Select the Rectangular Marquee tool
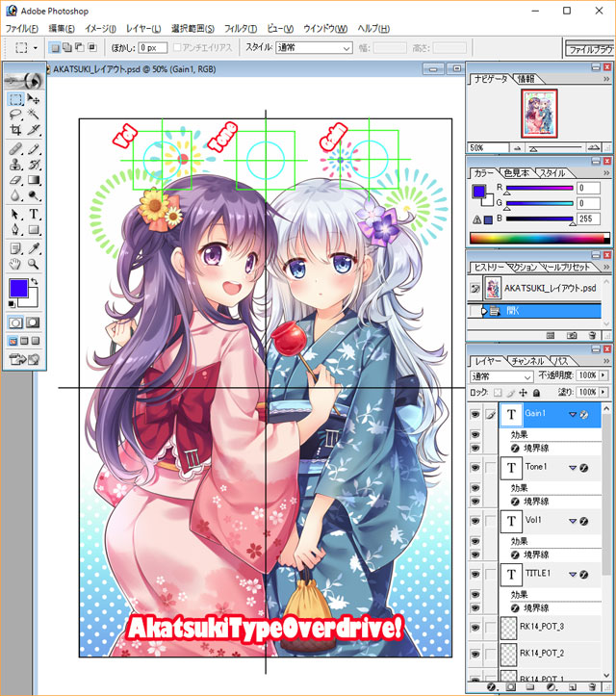The width and height of the screenshot is (616, 696). [x=15, y=99]
